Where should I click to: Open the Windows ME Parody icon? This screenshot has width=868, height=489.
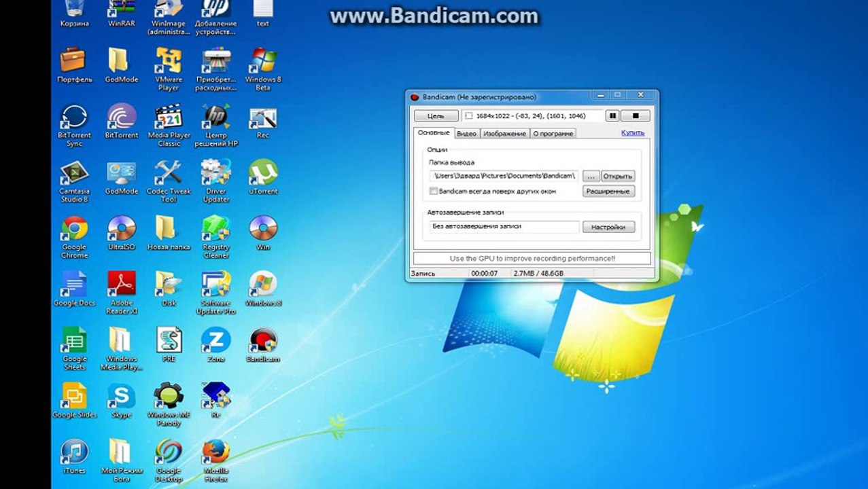tap(169, 405)
